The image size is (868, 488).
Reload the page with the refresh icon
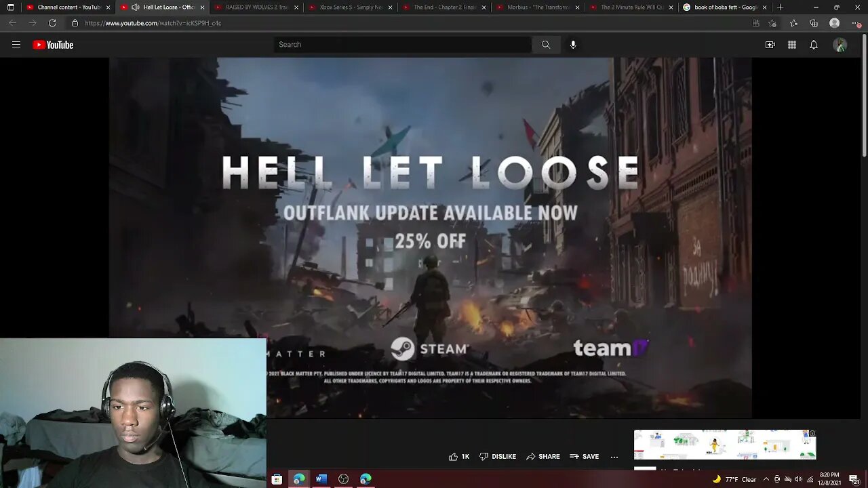52,23
